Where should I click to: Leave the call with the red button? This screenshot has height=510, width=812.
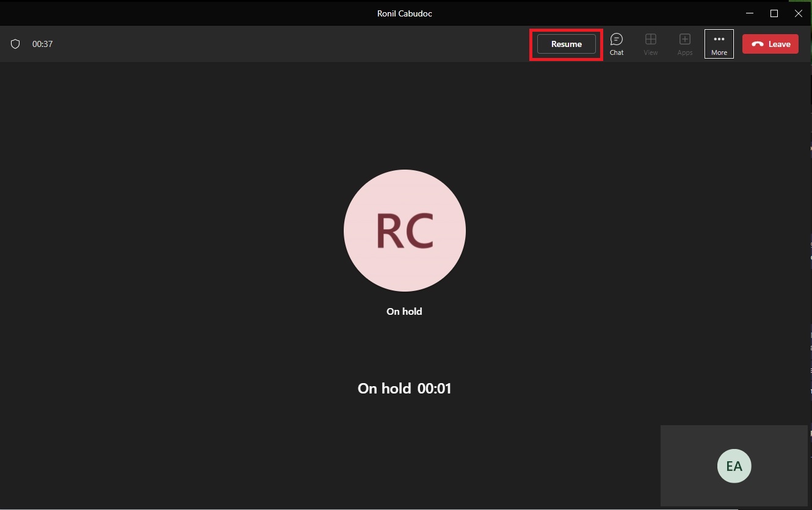(x=770, y=44)
